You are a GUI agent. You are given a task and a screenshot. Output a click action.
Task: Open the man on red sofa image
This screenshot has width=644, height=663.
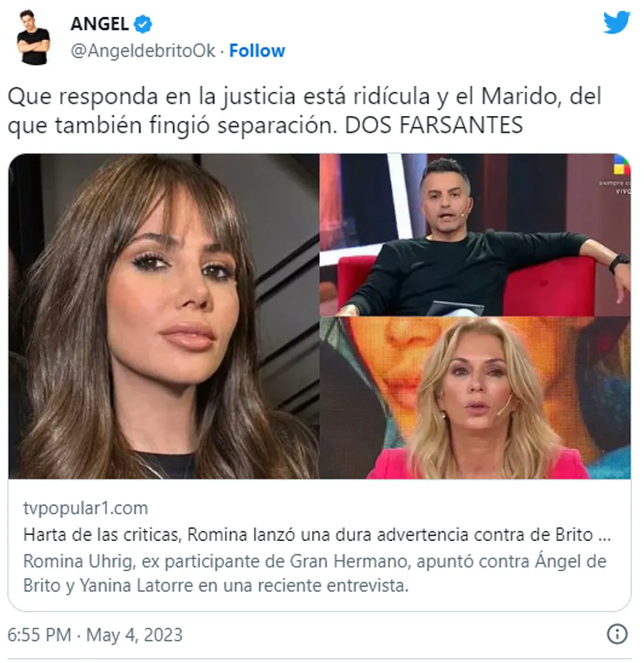click(475, 235)
